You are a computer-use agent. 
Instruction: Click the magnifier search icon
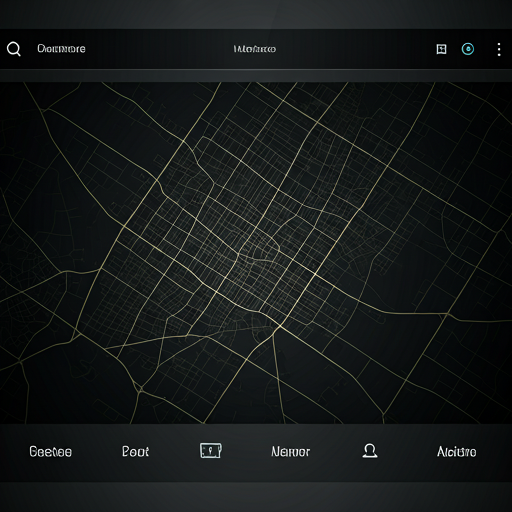coord(14,49)
